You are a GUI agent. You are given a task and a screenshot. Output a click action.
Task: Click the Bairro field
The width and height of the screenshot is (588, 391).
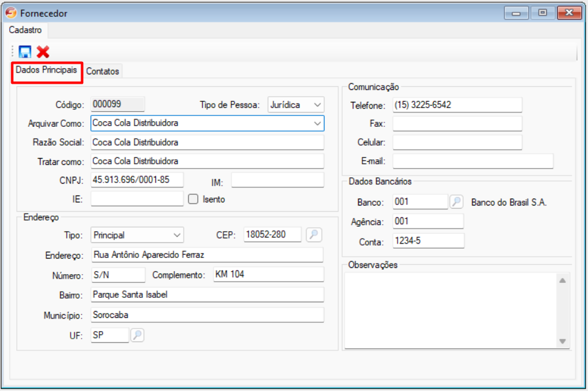pos(207,295)
